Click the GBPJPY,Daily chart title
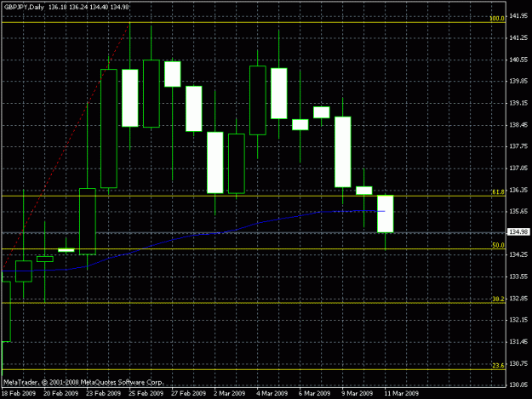Image resolution: width=532 pixels, height=399 pixels. 24,7
